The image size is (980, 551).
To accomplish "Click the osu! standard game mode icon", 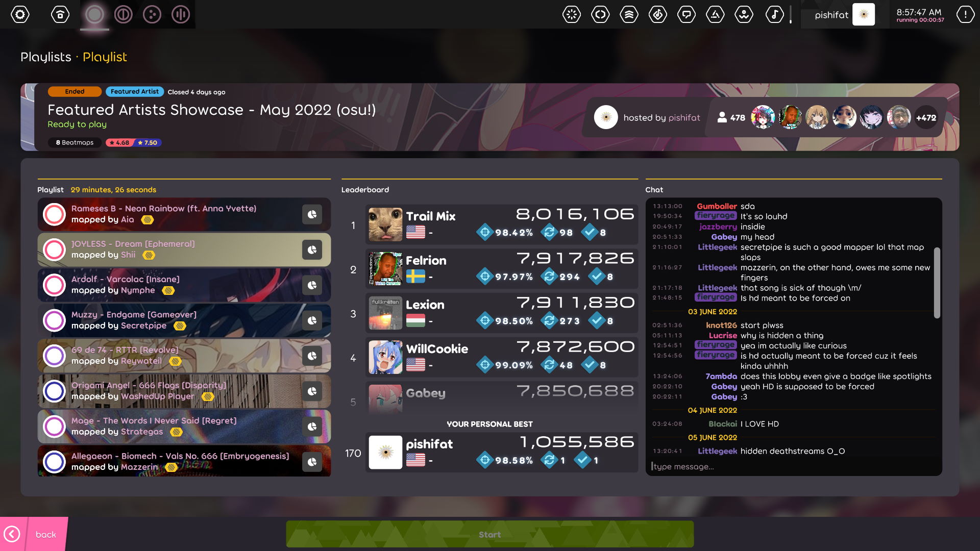I will (95, 14).
